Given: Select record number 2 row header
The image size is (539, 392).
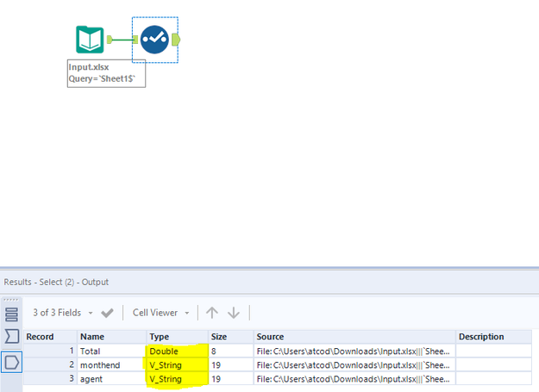Looking at the screenshot, I should pyautogui.click(x=50, y=365).
